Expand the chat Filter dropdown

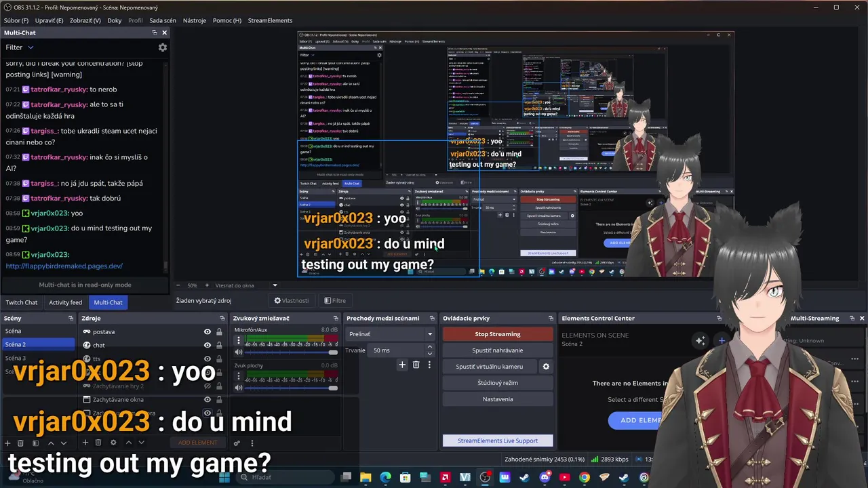(19, 47)
